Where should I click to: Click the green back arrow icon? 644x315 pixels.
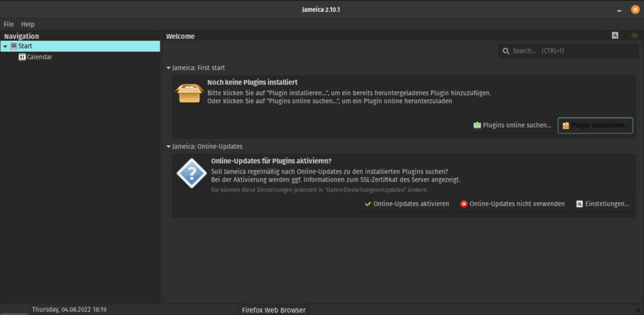tap(635, 35)
